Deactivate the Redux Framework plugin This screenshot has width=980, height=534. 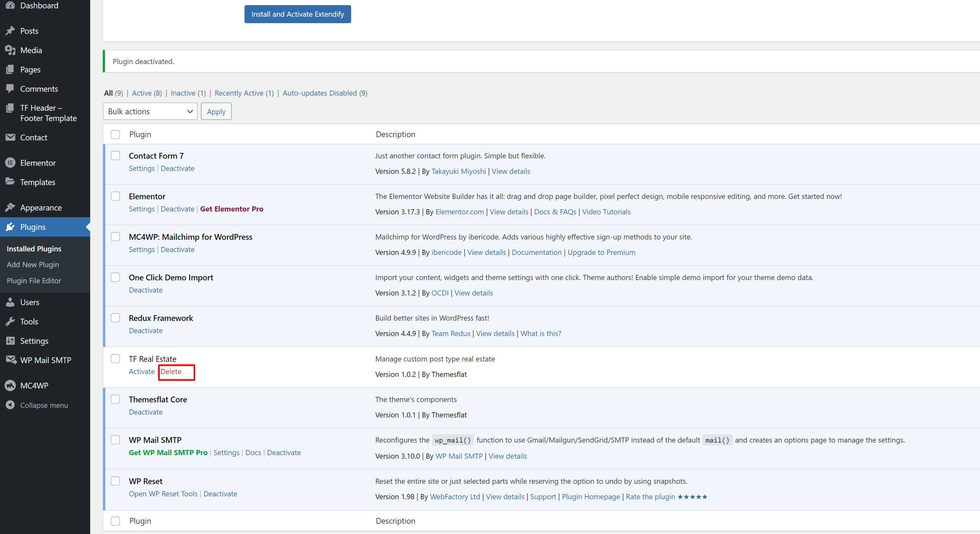[146, 331]
